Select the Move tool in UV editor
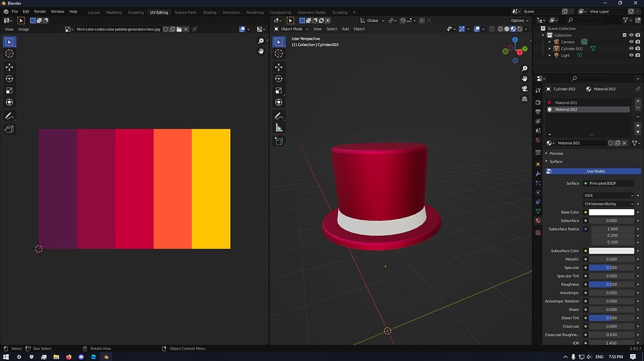This screenshot has width=644, height=361. coord(9,67)
